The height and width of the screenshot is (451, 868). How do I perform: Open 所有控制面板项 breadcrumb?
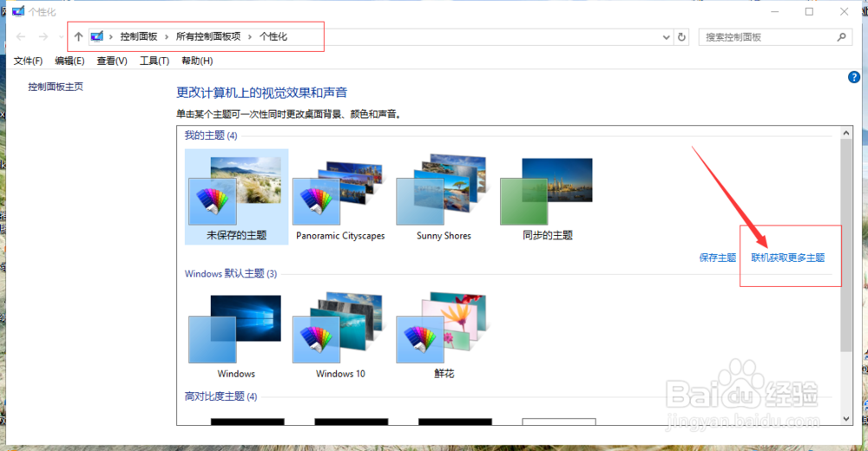(208, 36)
